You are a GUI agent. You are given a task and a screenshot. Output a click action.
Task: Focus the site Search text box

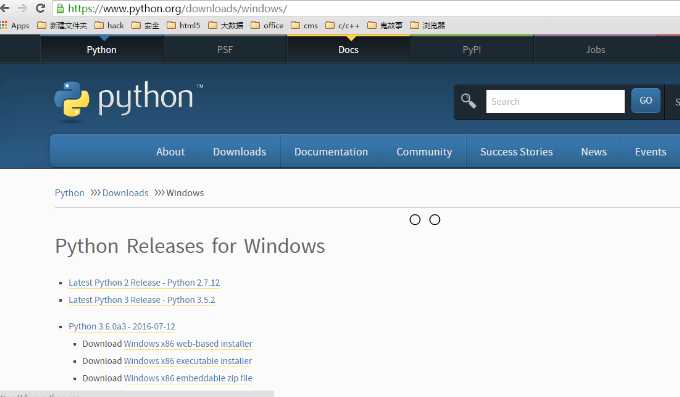[555, 102]
